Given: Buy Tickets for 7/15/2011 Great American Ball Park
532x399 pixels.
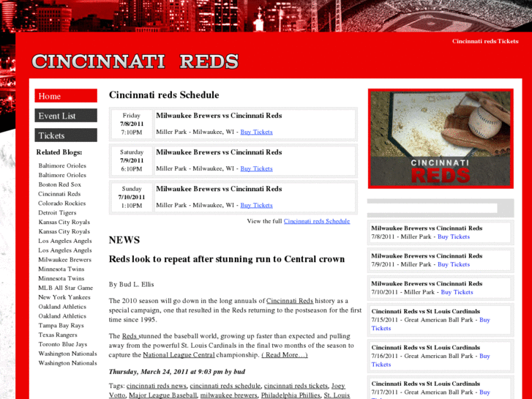Looking at the screenshot, I should (484, 320).
